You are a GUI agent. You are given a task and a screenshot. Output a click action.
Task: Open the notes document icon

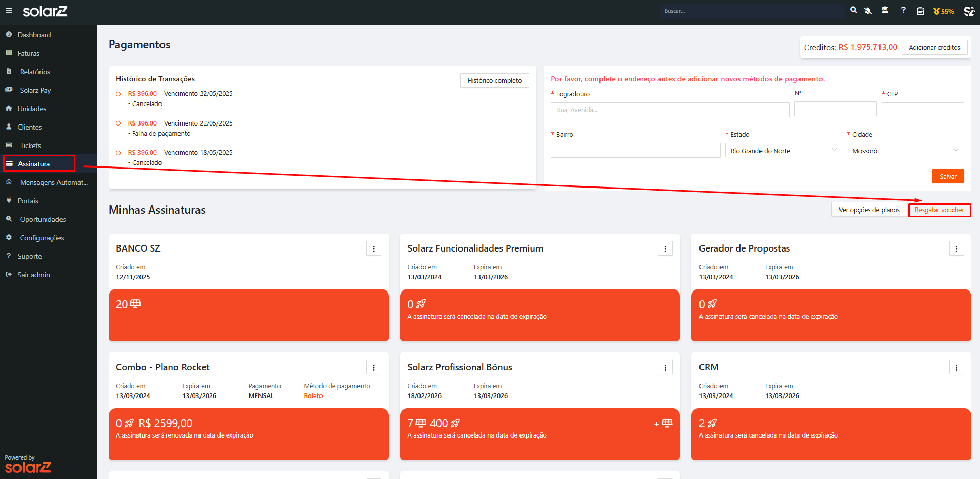pos(921,11)
